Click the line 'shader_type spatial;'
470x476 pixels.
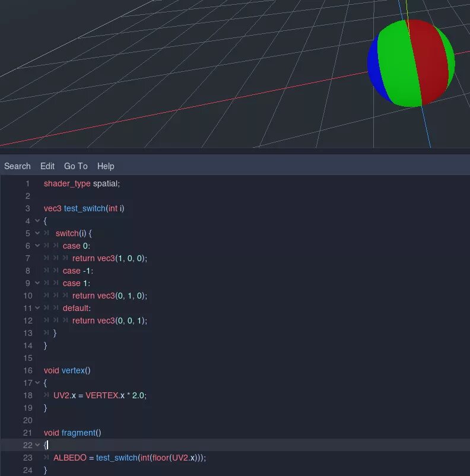[x=82, y=183]
